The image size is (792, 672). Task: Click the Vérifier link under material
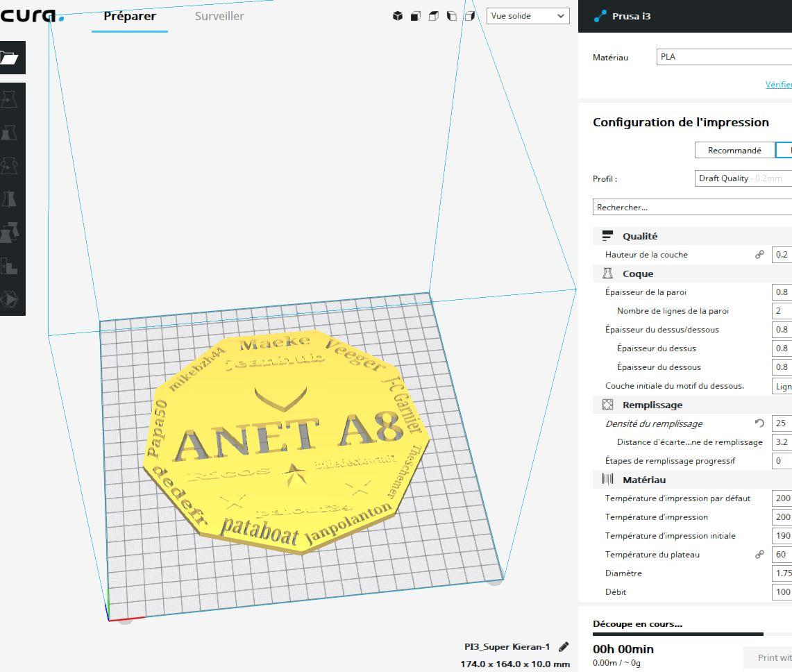click(778, 85)
